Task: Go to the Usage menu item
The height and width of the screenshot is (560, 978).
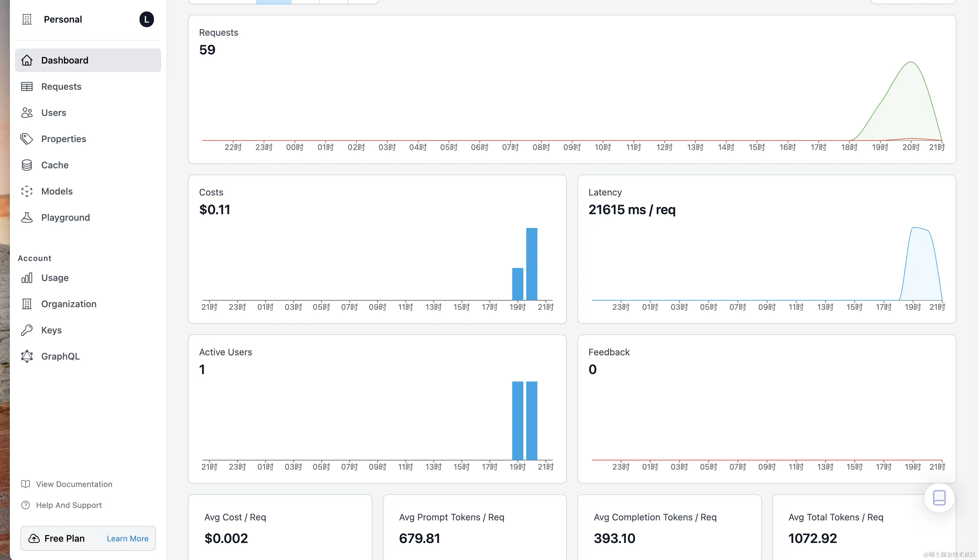Action: pyautogui.click(x=55, y=278)
